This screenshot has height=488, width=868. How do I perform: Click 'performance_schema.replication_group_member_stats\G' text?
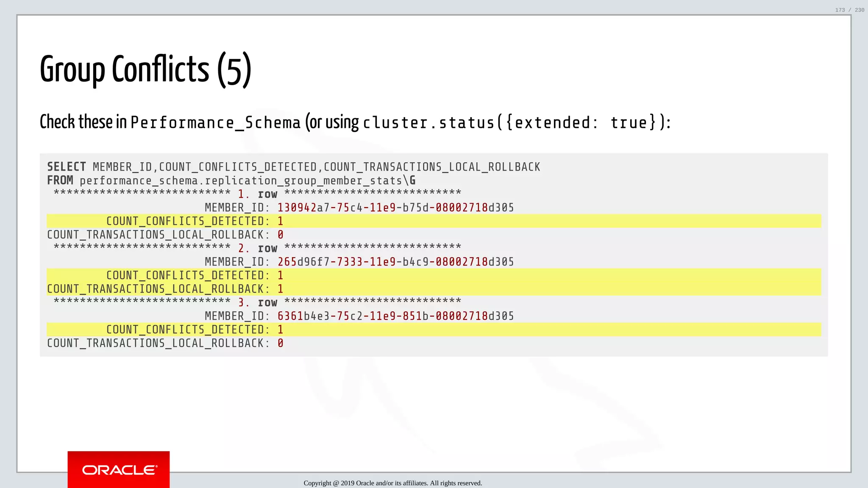pos(248,181)
